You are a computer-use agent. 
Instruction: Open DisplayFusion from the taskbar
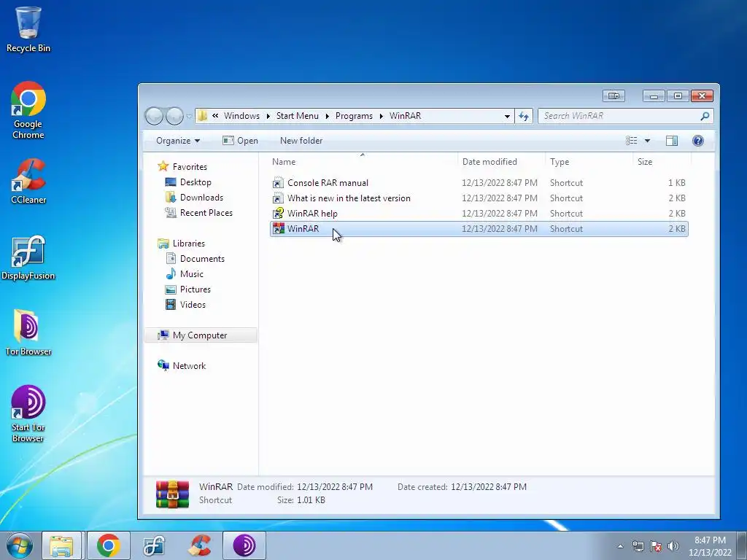coord(154,545)
